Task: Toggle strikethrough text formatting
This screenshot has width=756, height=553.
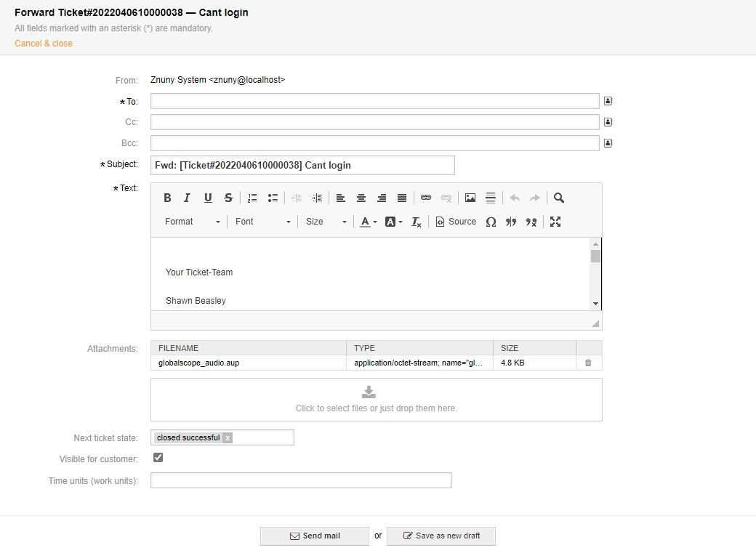Action: click(x=228, y=198)
